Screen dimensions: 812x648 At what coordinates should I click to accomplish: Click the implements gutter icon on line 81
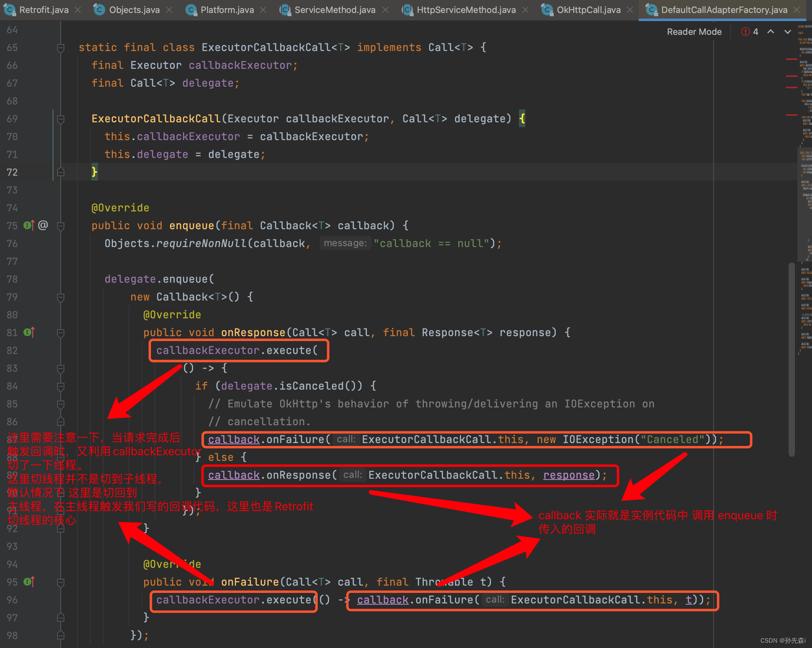[x=29, y=333]
